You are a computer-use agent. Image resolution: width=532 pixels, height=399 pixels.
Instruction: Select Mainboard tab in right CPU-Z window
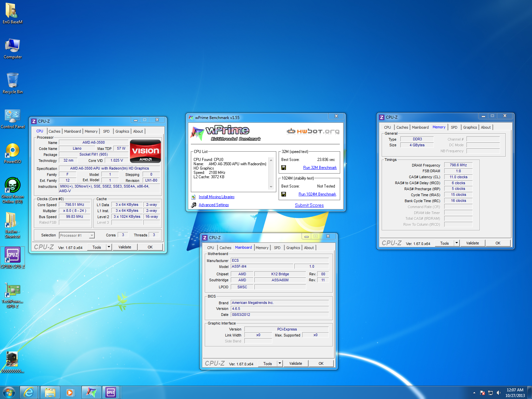click(x=420, y=127)
